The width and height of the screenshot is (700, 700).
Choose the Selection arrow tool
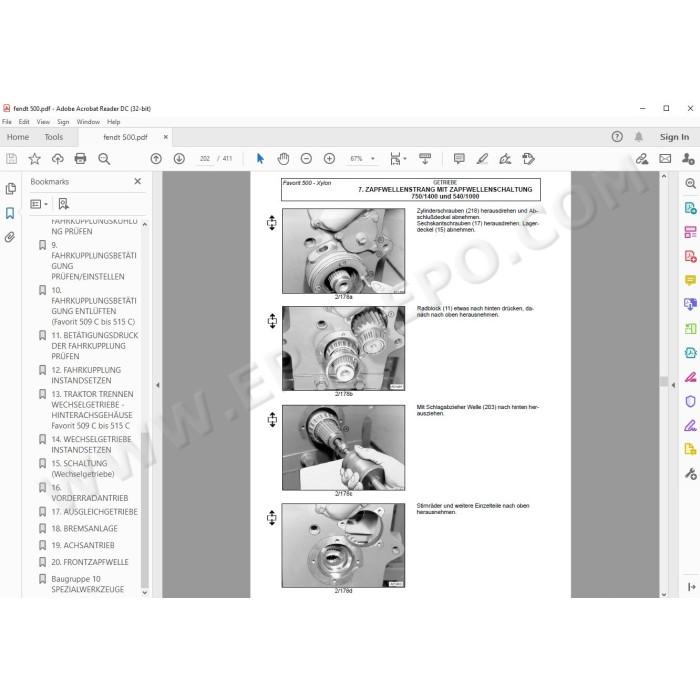click(x=260, y=158)
